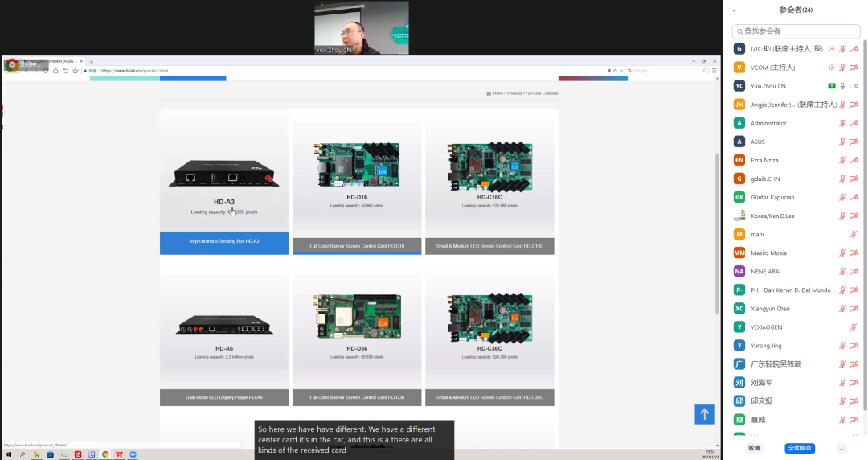The width and height of the screenshot is (868, 460).
Task: Toggle Yuxi.Zhou CN's microphone icon
Action: pyautogui.click(x=842, y=86)
